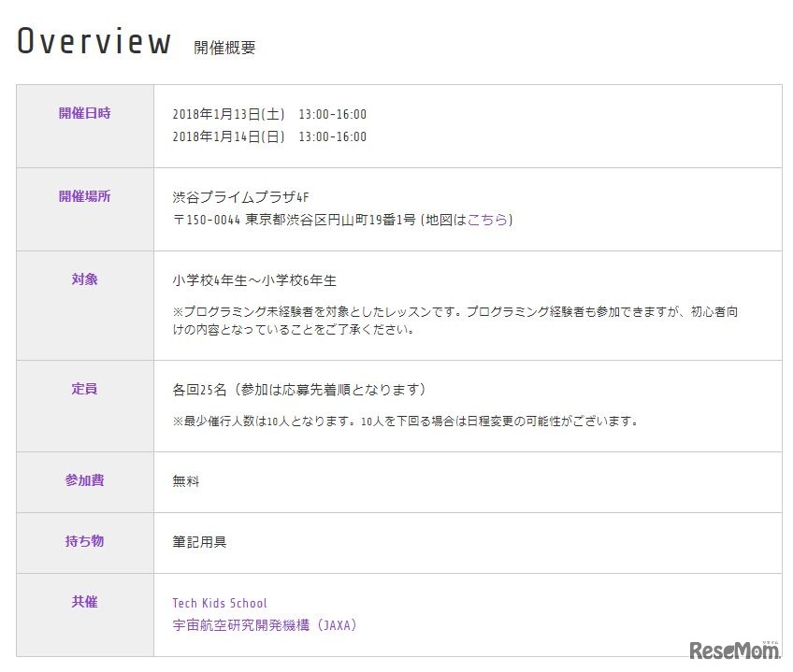Image resolution: width=793 pixels, height=672 pixels.
Task: Select the 参加費 row label
Action: [85, 479]
